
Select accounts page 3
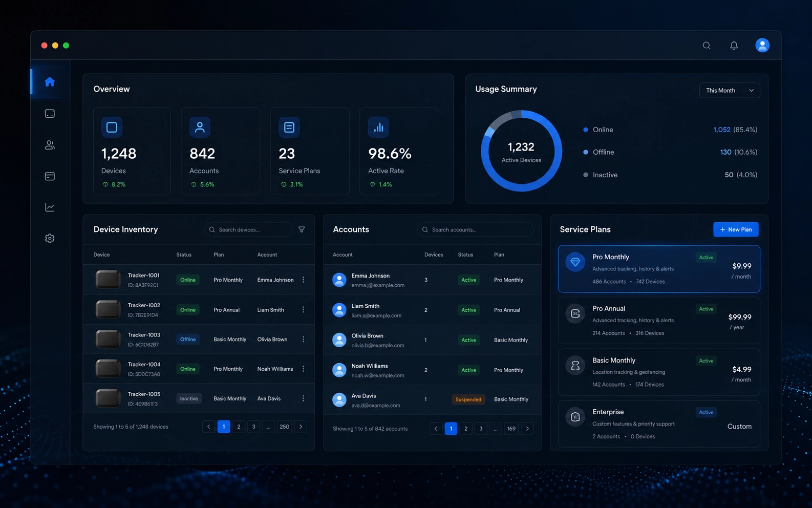click(x=481, y=429)
